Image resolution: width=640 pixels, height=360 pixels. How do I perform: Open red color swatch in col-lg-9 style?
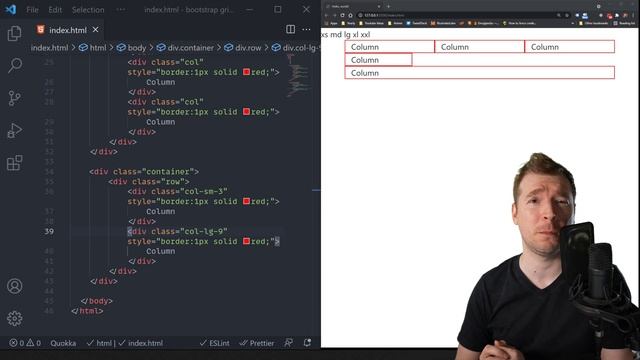[x=246, y=241]
